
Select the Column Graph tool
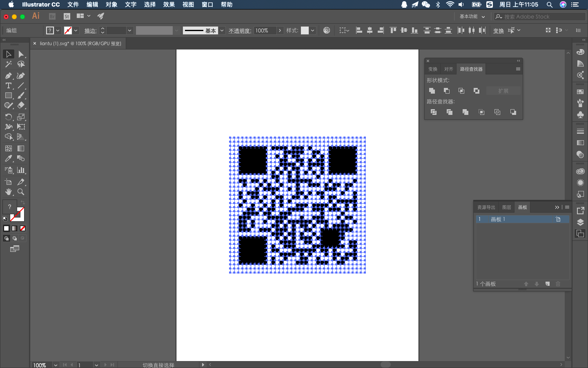pyautogui.click(x=21, y=170)
